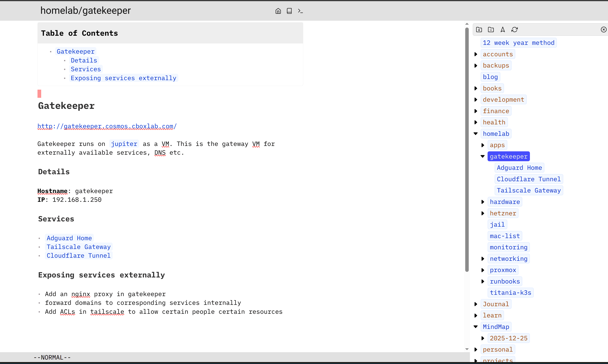Open the Home page icon
608x364 pixels.
278,11
